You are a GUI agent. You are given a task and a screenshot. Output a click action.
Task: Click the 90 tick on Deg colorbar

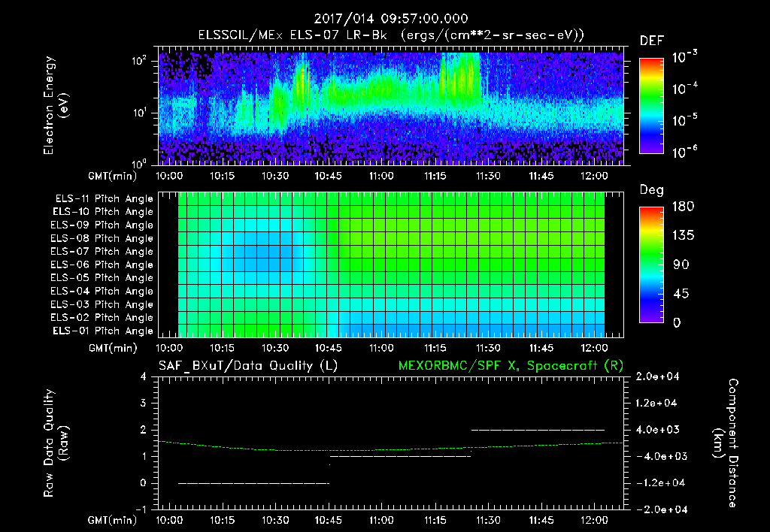coord(681,264)
